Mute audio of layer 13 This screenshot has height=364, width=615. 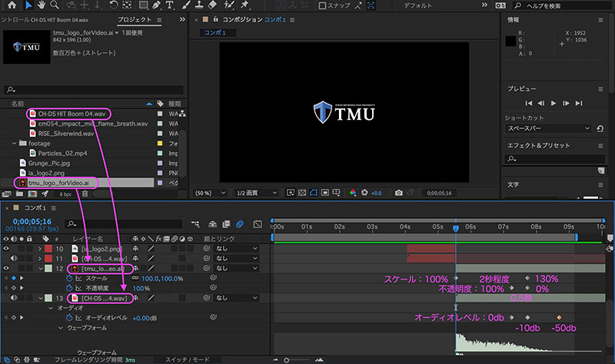click(14, 298)
